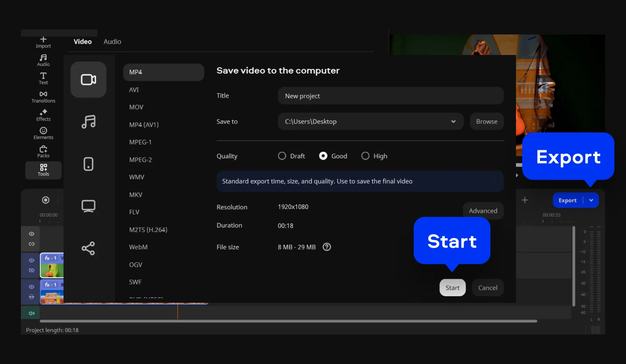The height and width of the screenshot is (364, 626).
Task: Open the Export button dropdown arrow
Action: pyautogui.click(x=591, y=200)
